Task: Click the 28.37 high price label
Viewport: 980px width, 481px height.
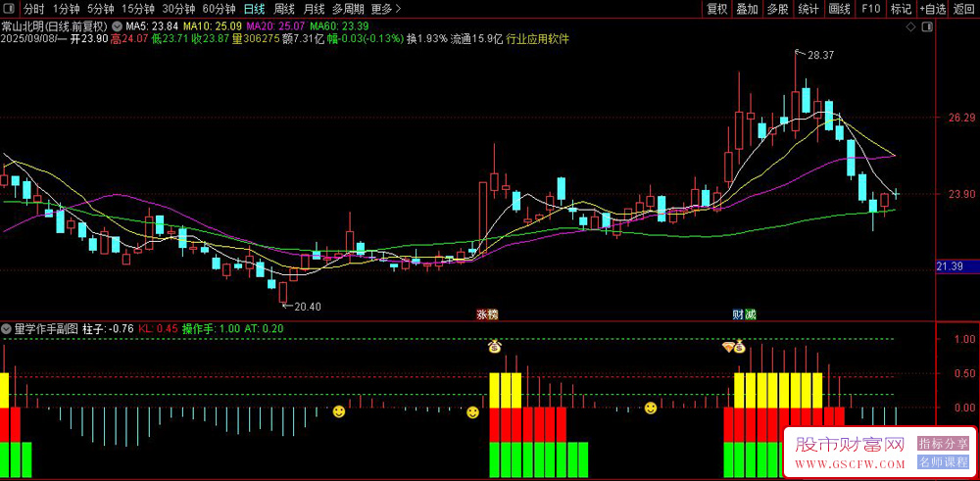Action: 821,55
